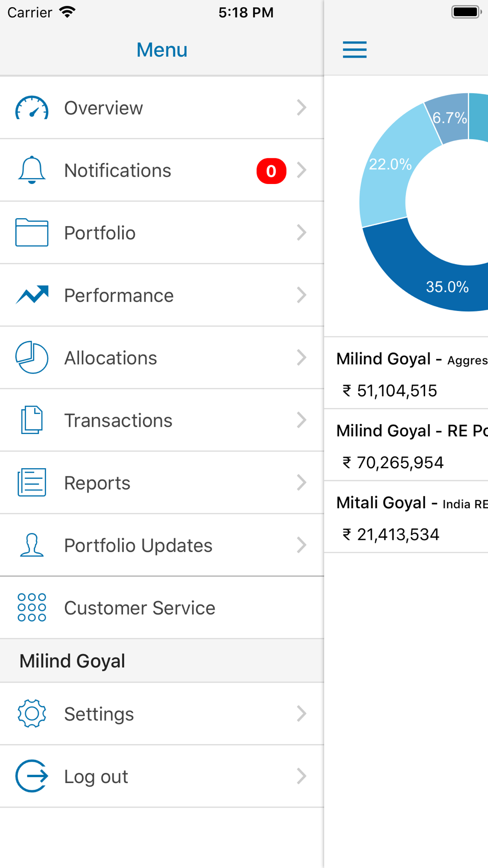Tap the Transactions documents icon

(x=32, y=420)
